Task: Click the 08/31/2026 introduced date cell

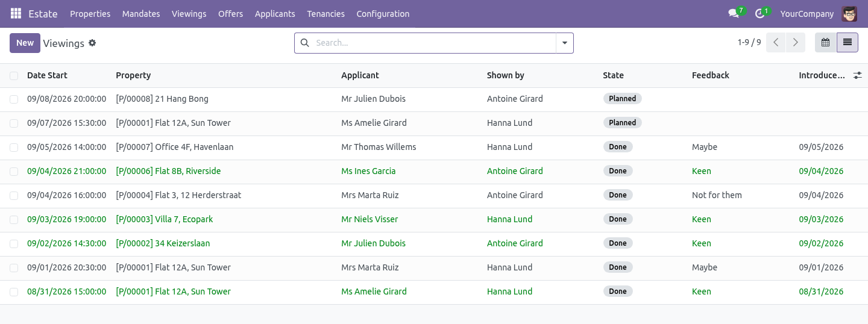Action: tap(821, 291)
